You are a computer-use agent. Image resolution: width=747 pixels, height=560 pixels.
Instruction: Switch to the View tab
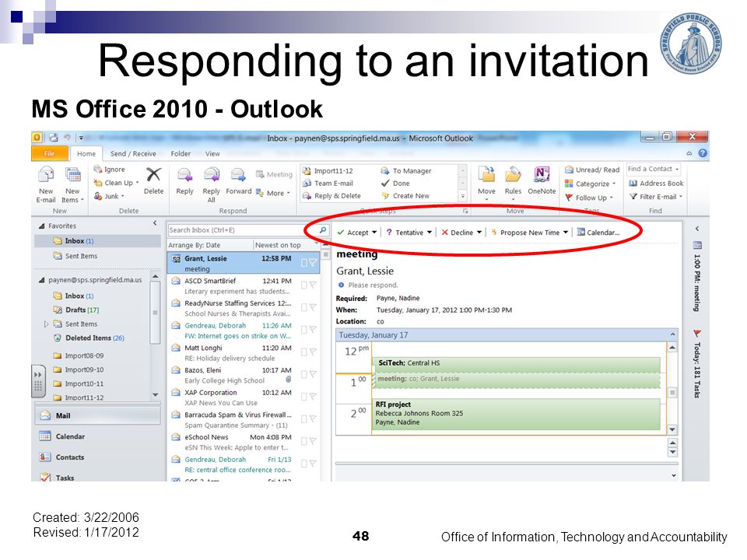click(x=212, y=153)
